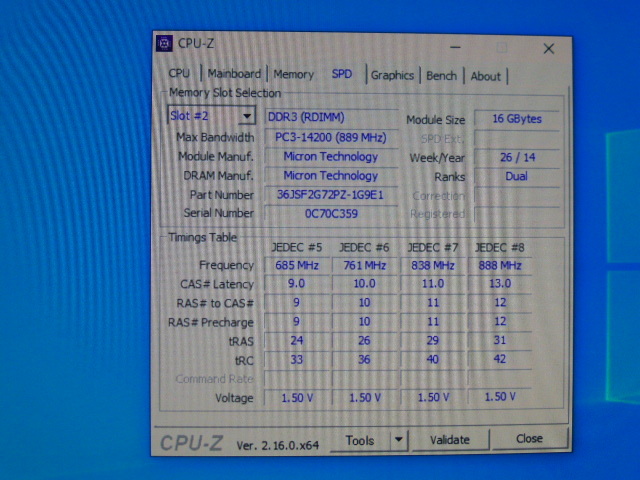Minimize the CPU-Z window
The image size is (640, 480).
(x=455, y=48)
